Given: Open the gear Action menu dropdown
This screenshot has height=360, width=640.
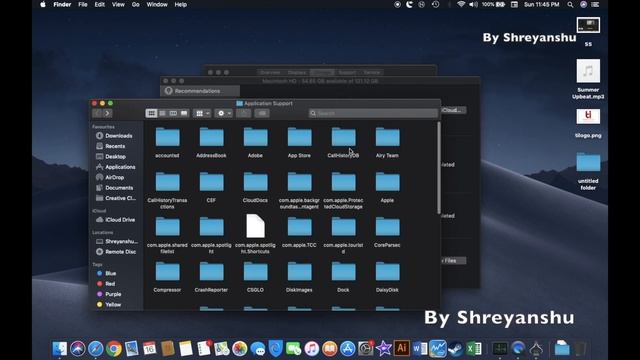Looking at the screenshot, I should [x=224, y=113].
